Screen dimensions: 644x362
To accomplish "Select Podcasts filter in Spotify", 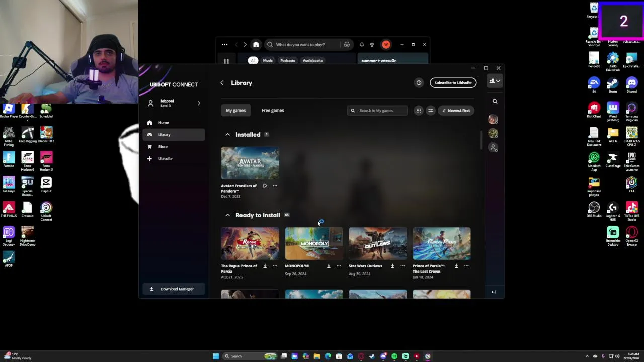I will [x=288, y=61].
